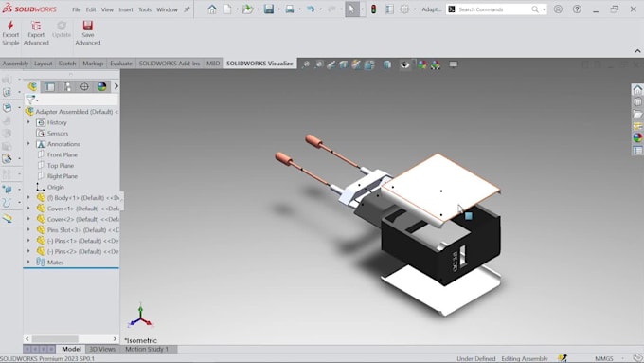Save the assembly with the floppy disk icon
The image size is (644, 363).
click(x=269, y=9)
